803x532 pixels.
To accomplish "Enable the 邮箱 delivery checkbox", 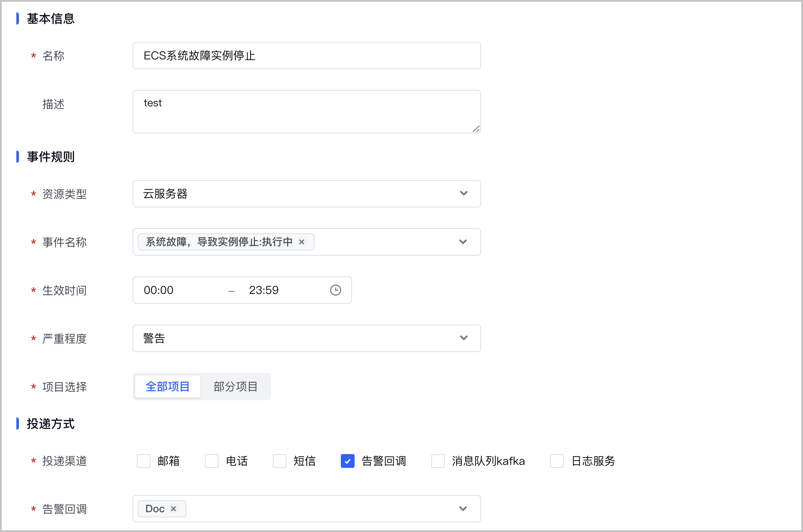I will coord(144,461).
